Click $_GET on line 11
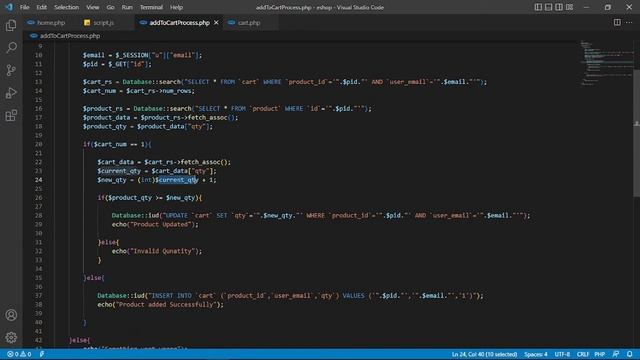Screen dimensions: 640x360 coord(118,64)
